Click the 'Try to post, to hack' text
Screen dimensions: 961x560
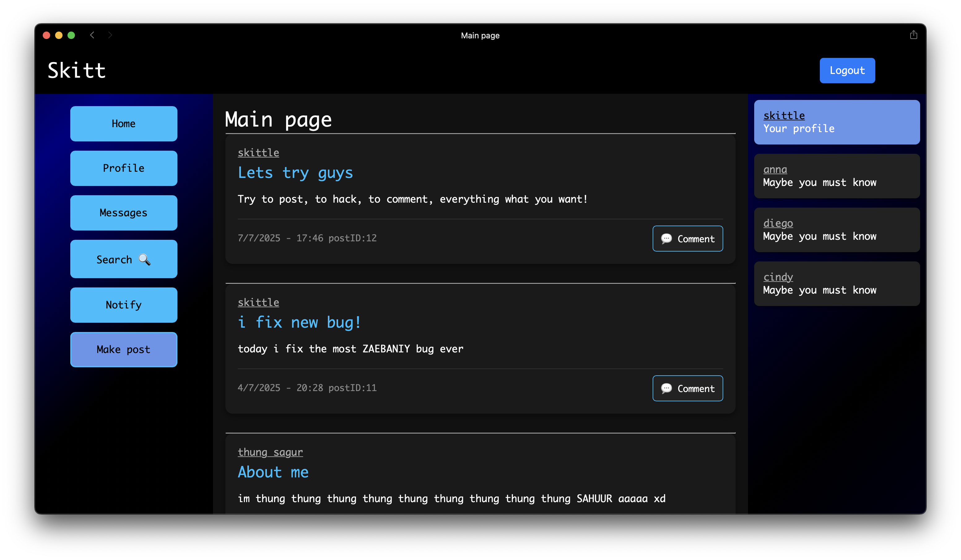[x=412, y=199]
